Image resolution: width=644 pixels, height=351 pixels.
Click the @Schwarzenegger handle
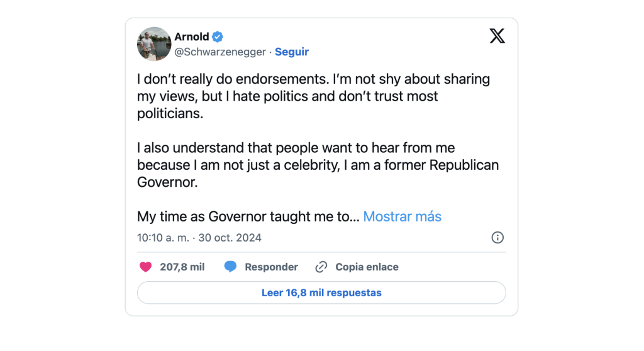point(220,52)
